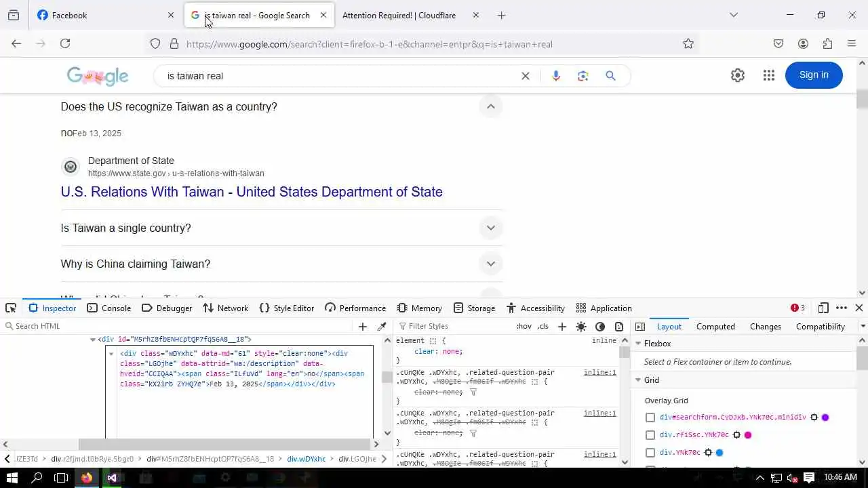Open the sidebar tabs overflow dropdown
The height and width of the screenshot is (488, 868).
(x=863, y=327)
